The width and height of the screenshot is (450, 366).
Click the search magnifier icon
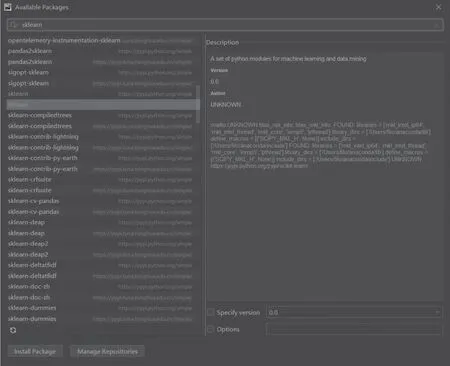pyautogui.click(x=13, y=25)
